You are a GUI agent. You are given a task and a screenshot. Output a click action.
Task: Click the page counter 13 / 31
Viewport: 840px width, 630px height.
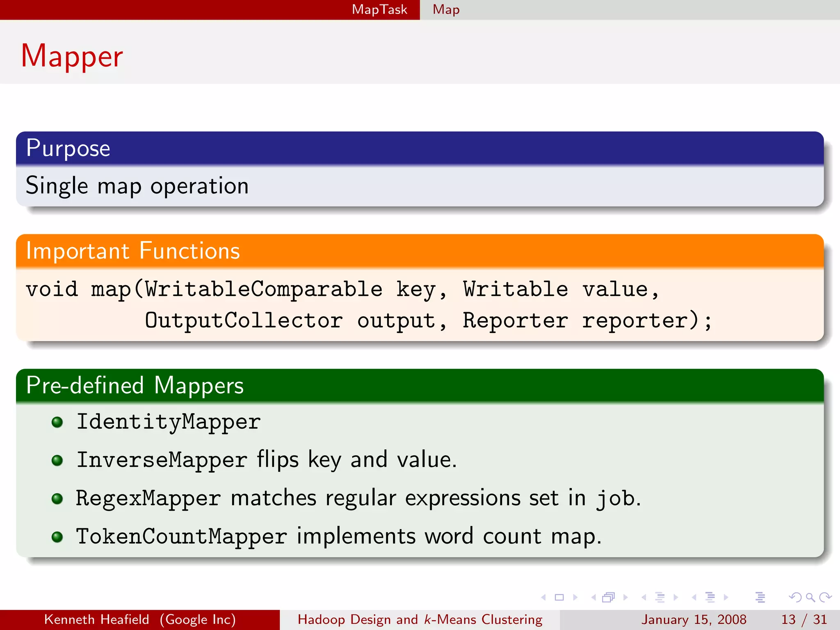coord(804,619)
